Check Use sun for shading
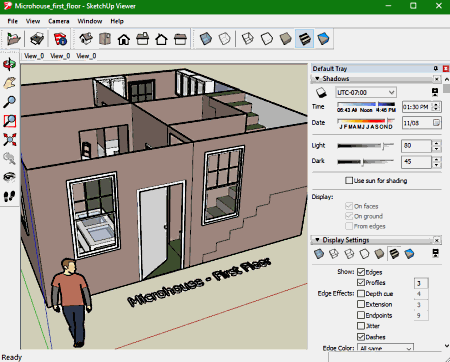The width and height of the screenshot is (450, 362). 376,181
